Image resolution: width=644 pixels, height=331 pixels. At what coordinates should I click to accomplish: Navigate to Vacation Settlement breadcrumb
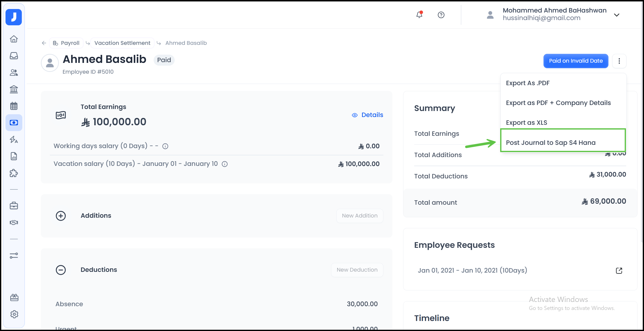point(122,43)
